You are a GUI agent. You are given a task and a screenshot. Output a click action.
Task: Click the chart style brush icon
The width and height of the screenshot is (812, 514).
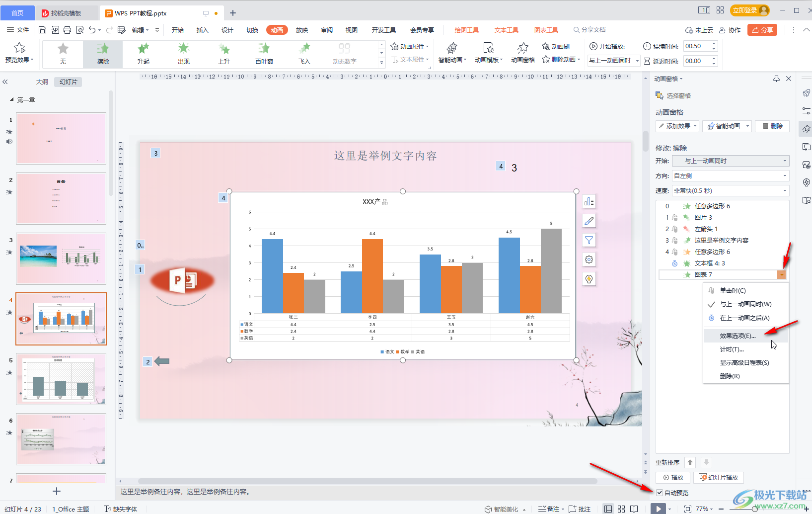(589, 221)
